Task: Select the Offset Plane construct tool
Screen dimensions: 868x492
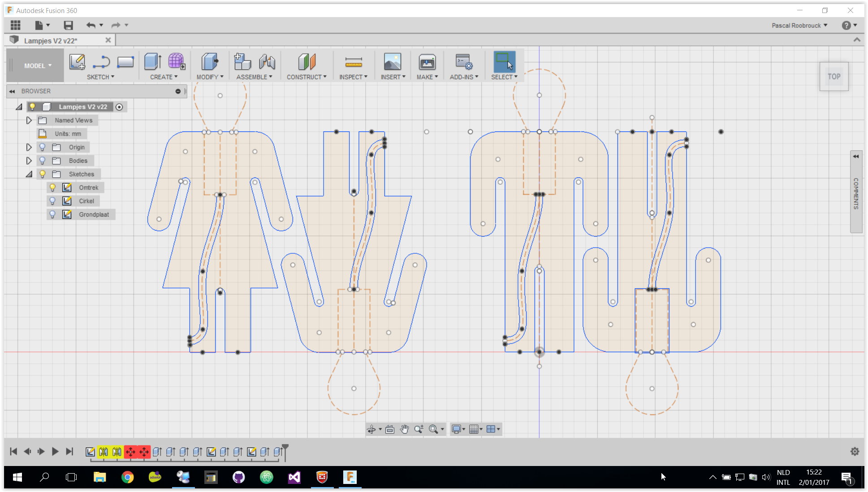Action: click(x=307, y=62)
